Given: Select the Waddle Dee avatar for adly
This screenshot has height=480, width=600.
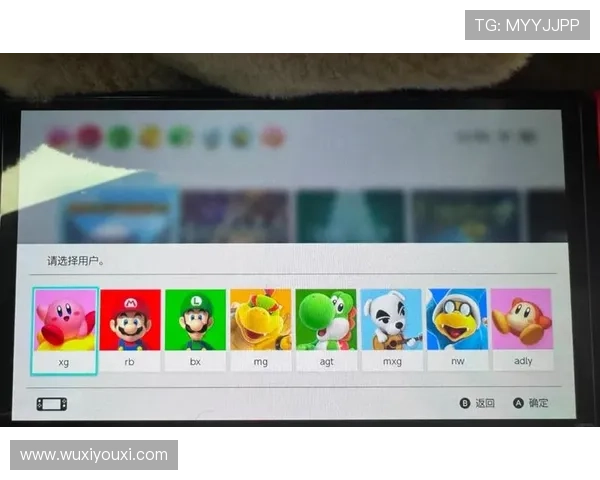Looking at the screenshot, I should point(521,319).
